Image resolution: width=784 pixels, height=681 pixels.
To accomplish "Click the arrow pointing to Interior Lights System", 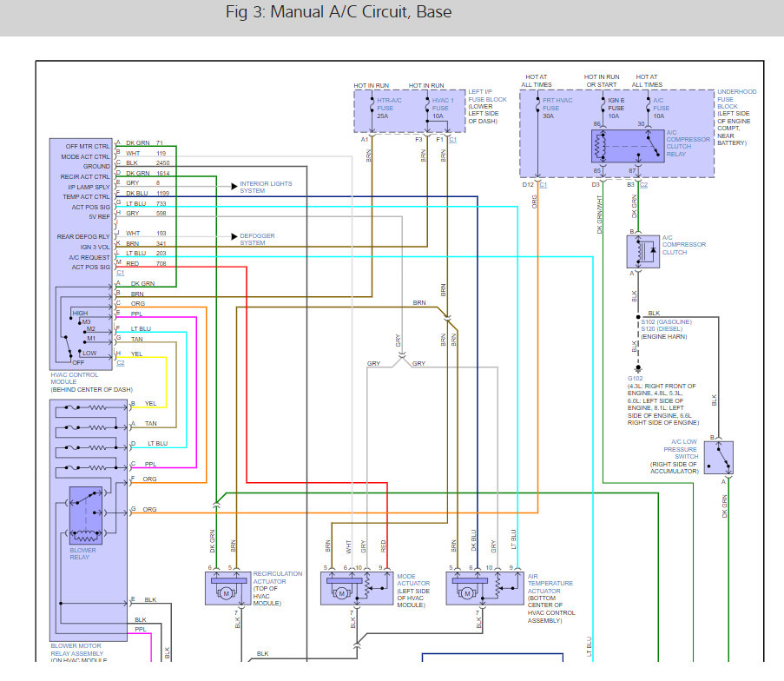I will coord(234,187).
